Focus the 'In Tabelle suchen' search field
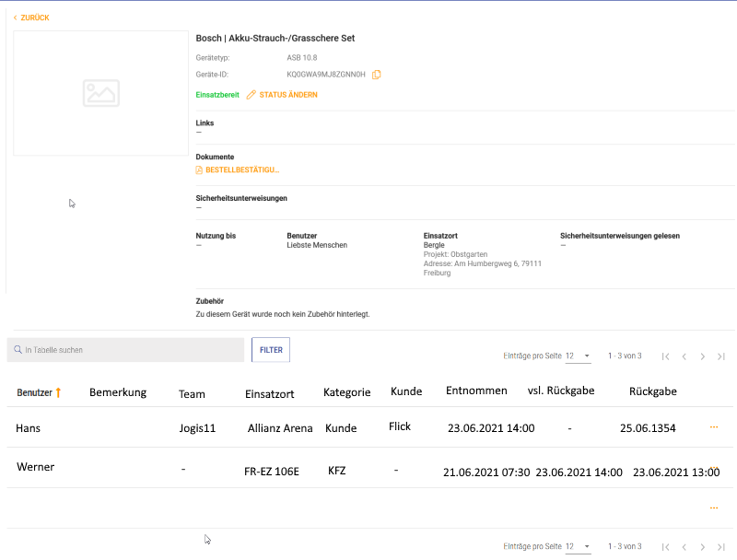The height and width of the screenshot is (560, 737). click(x=125, y=350)
